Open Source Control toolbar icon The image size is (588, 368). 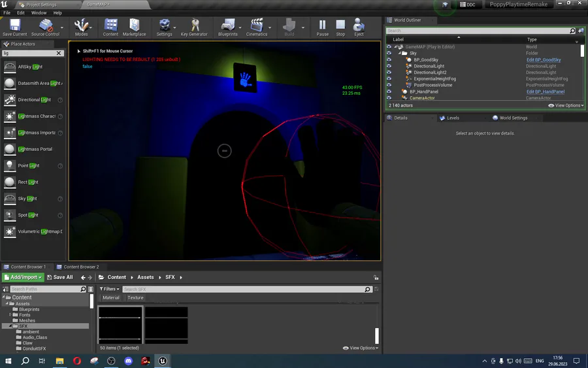point(45,27)
